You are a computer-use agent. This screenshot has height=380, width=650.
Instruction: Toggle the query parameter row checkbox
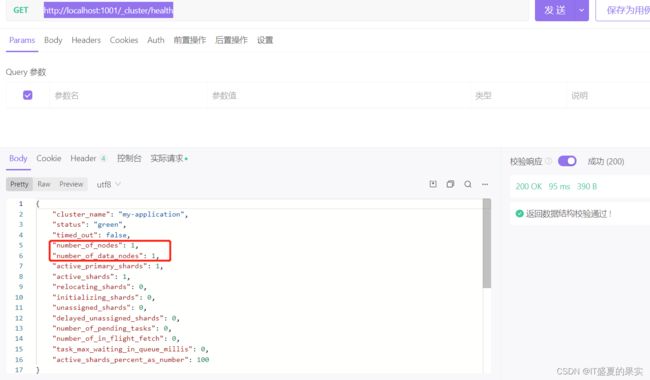click(28, 95)
